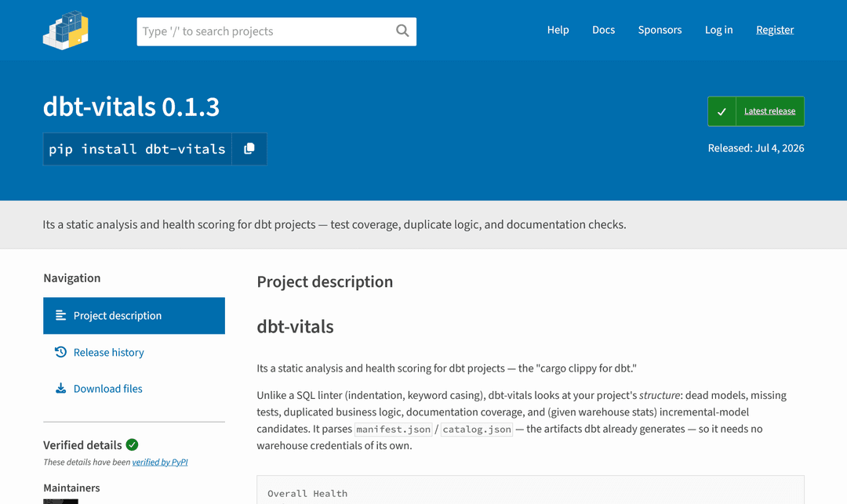The width and height of the screenshot is (847, 504).
Task: Click the Download files arrow icon
Action: point(60,389)
